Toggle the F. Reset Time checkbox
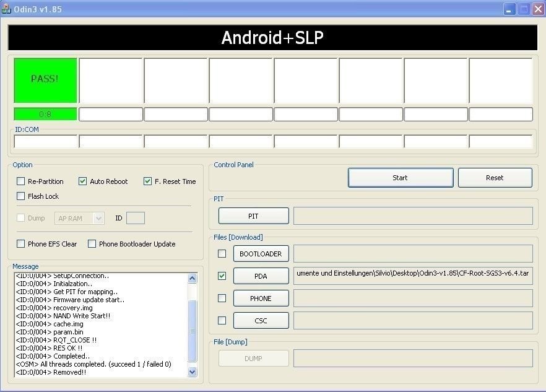 coord(147,181)
